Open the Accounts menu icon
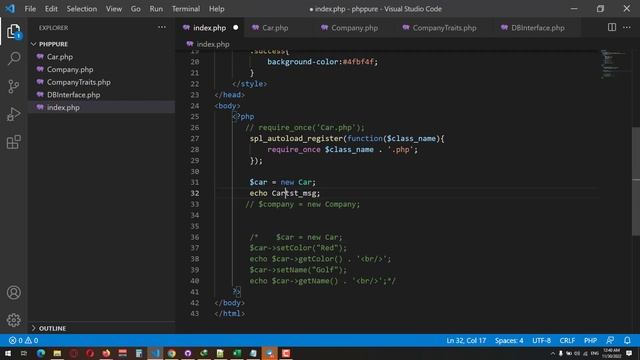 (x=13, y=292)
